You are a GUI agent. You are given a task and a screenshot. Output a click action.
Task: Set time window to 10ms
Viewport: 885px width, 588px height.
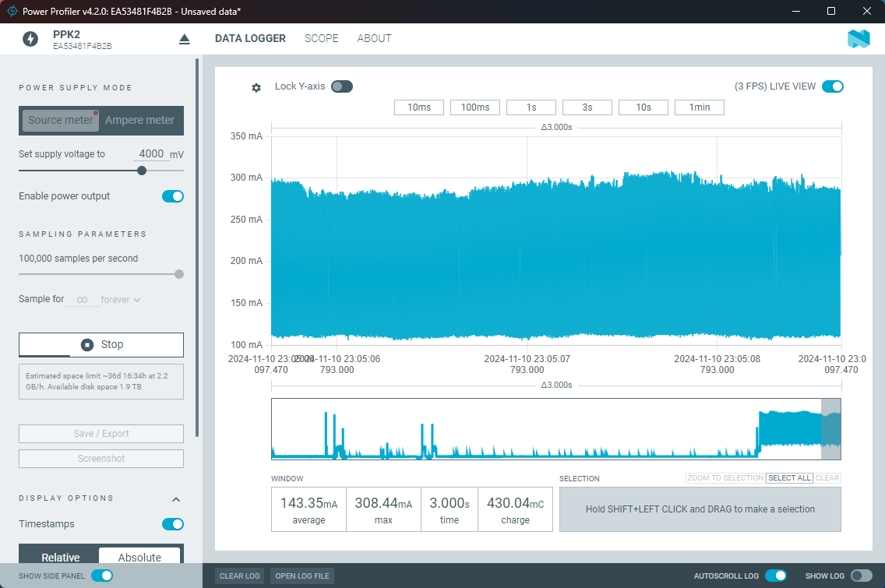pos(418,107)
